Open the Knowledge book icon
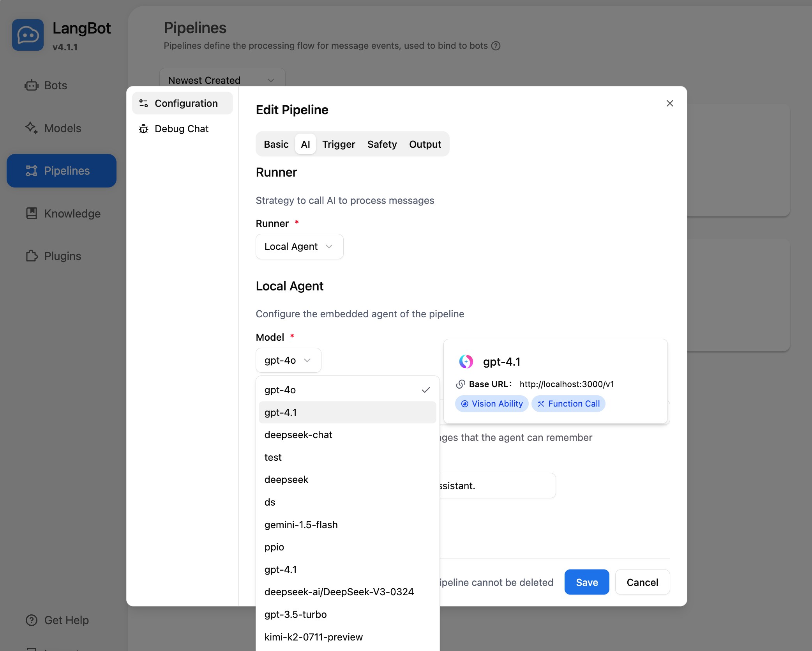Screen dimensions: 812x651 [x=31, y=213]
